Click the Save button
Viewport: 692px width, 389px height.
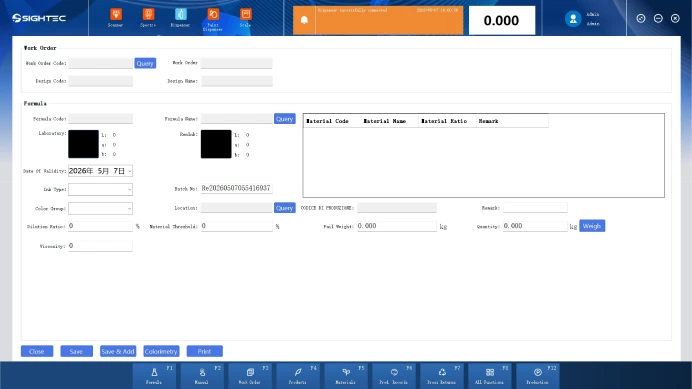[76, 351]
